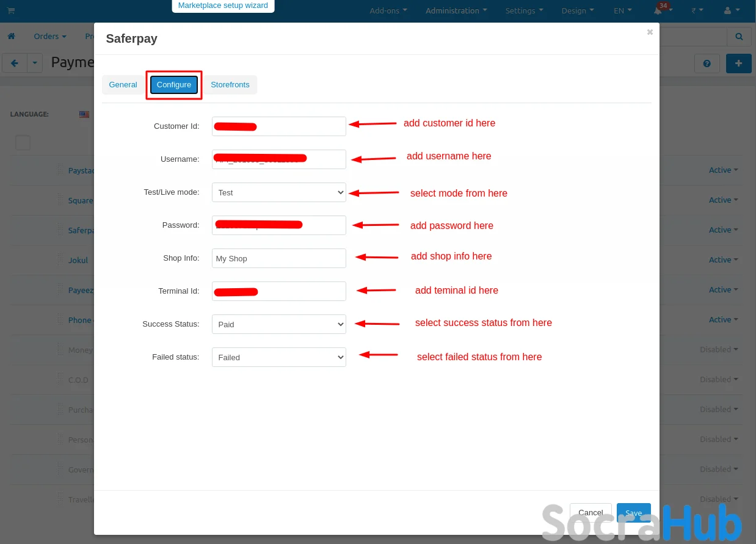This screenshot has width=756, height=544.
Task: Click the Shop Info input field
Action: pos(278,258)
